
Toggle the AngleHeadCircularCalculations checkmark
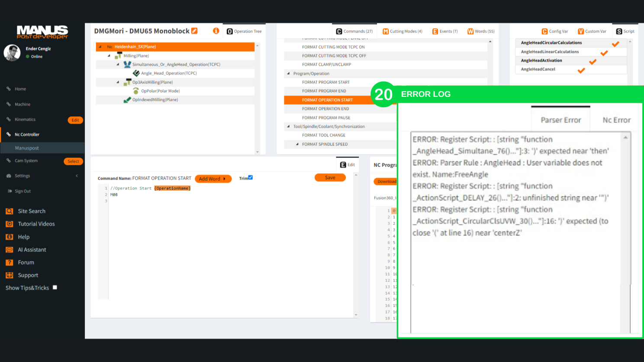pyautogui.click(x=615, y=44)
